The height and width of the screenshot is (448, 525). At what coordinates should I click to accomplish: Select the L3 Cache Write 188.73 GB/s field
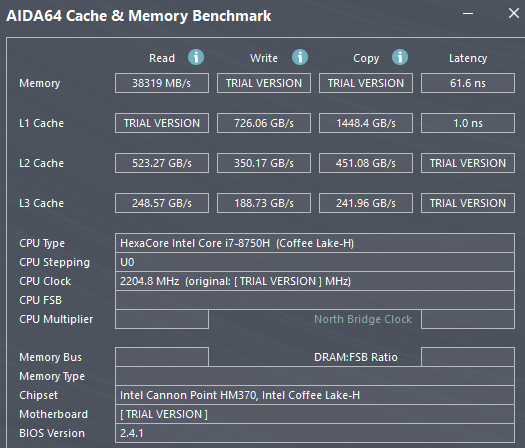[x=264, y=203]
